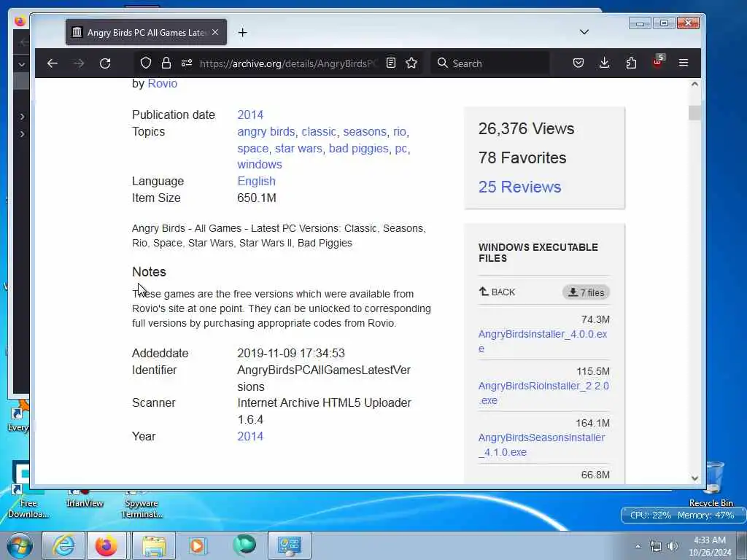The width and height of the screenshot is (747, 560).
Task: Click the 78 Favorites text
Action: point(522,157)
